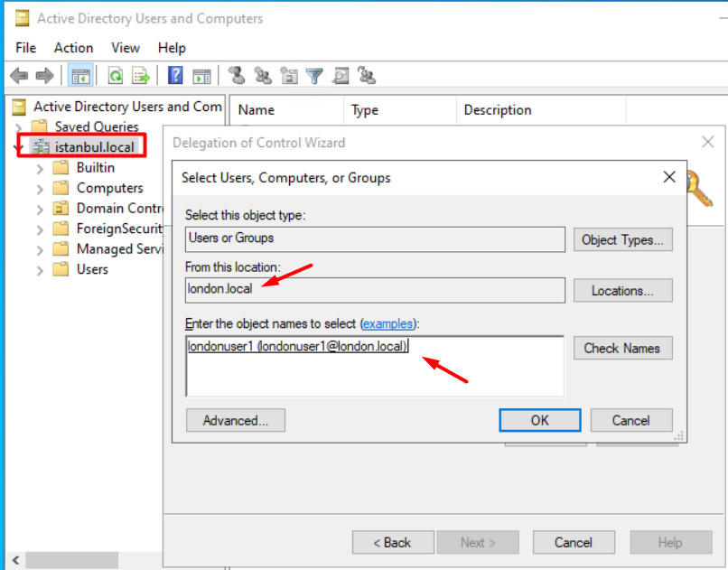Screen dimensions: 728x570
Task: Expand the Saved Queries node
Action: (18, 127)
